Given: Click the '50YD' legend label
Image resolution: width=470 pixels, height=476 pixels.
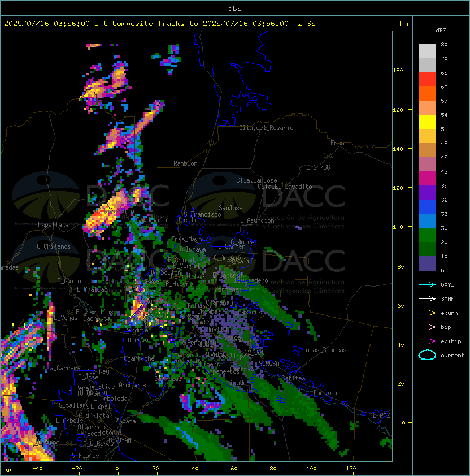Looking at the screenshot, I should [x=447, y=284].
